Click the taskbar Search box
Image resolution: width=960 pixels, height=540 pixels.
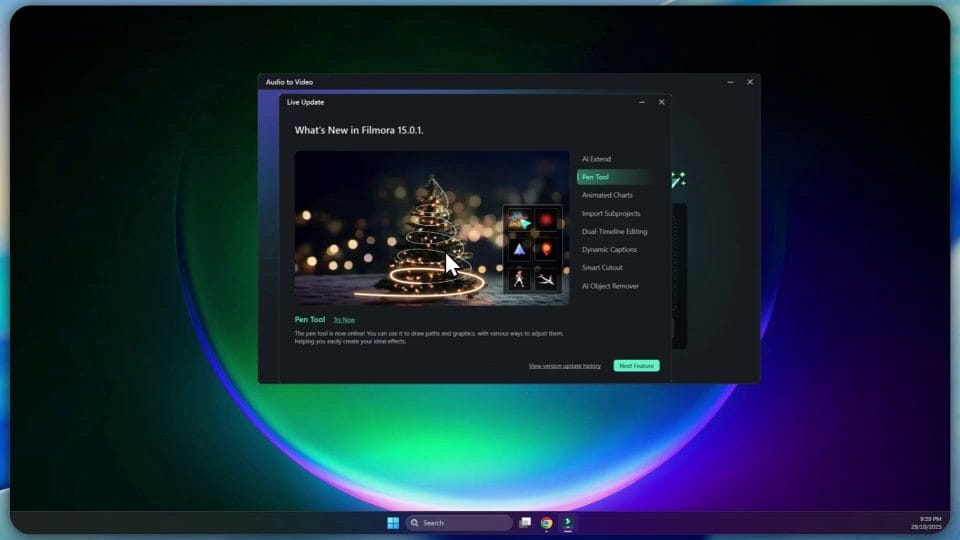[459, 523]
